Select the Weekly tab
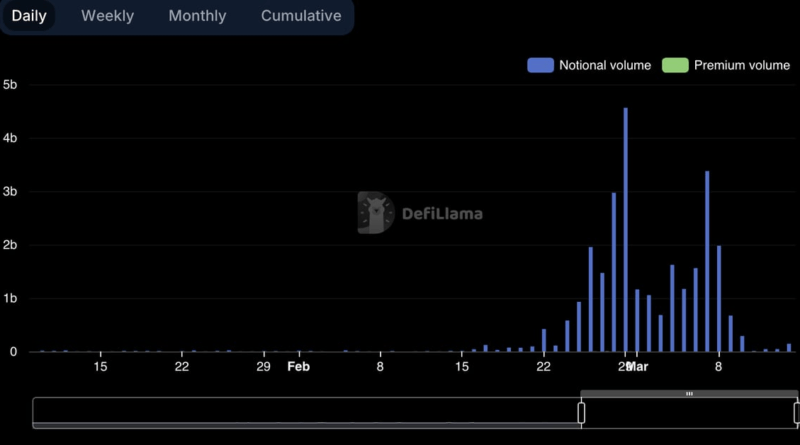 pyautogui.click(x=107, y=16)
